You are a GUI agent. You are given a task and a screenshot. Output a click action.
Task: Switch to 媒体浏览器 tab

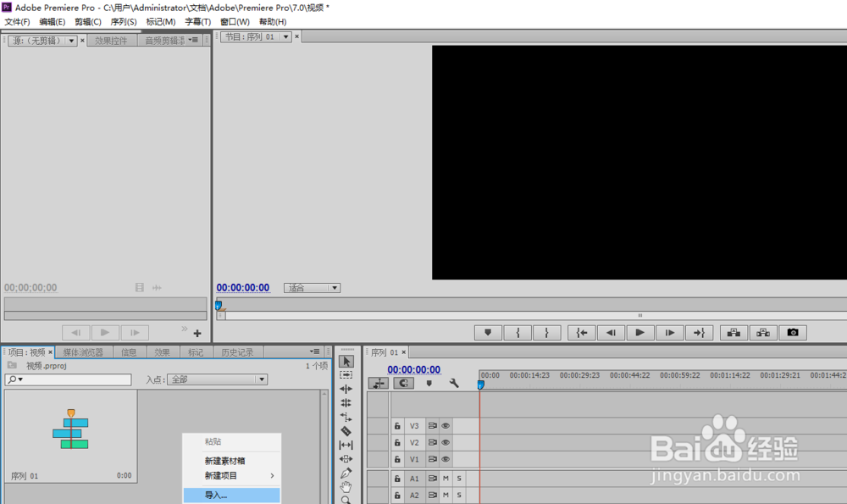click(x=83, y=352)
